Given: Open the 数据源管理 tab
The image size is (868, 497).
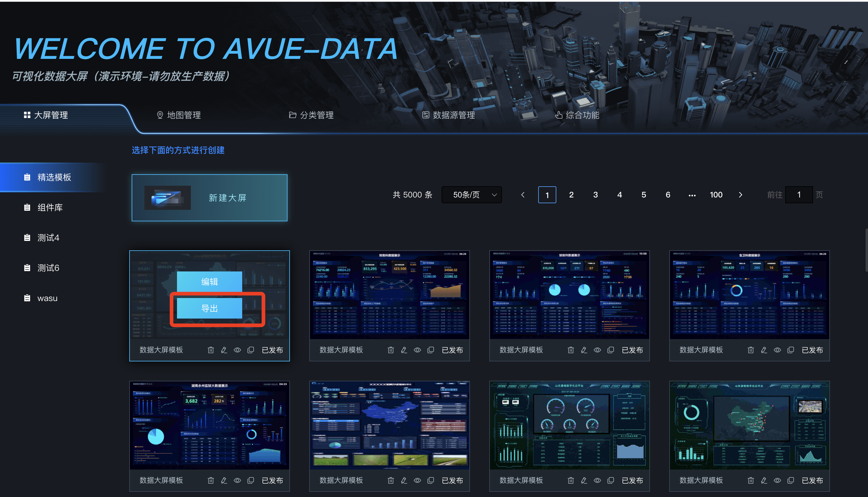Looking at the screenshot, I should pos(448,115).
